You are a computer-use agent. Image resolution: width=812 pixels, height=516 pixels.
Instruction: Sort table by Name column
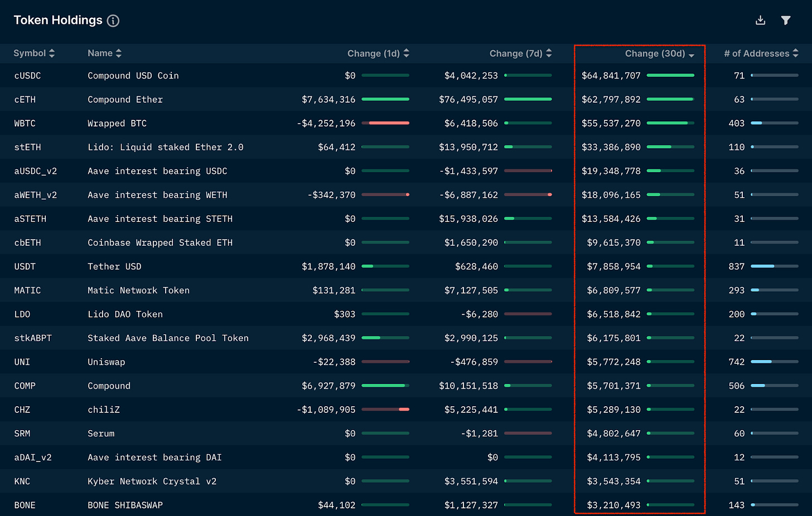tap(104, 53)
